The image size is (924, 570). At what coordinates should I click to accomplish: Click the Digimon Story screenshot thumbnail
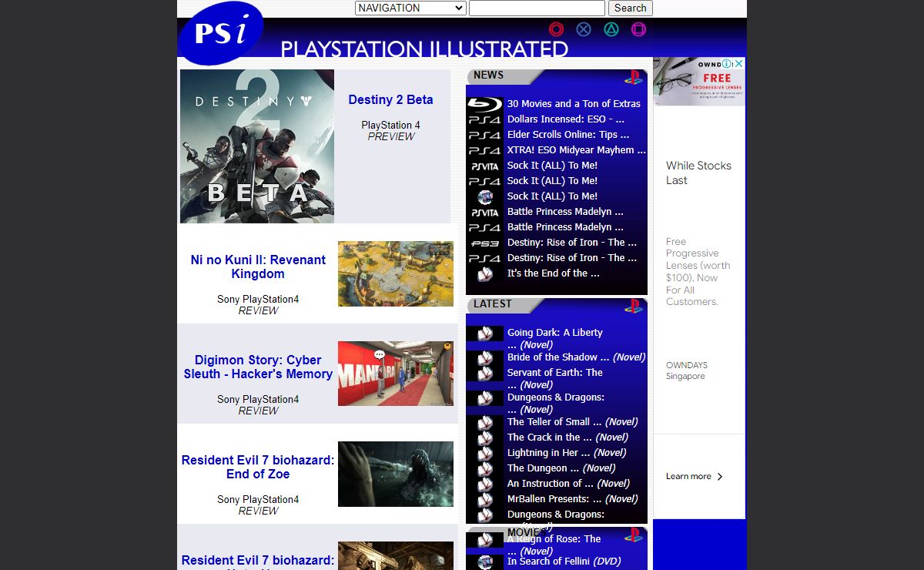tap(396, 374)
